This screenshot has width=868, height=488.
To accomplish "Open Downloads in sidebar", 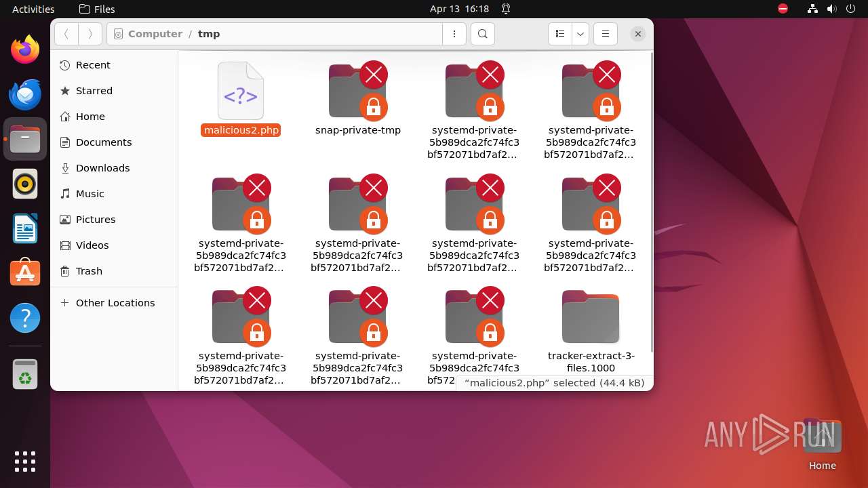I will pos(114,168).
